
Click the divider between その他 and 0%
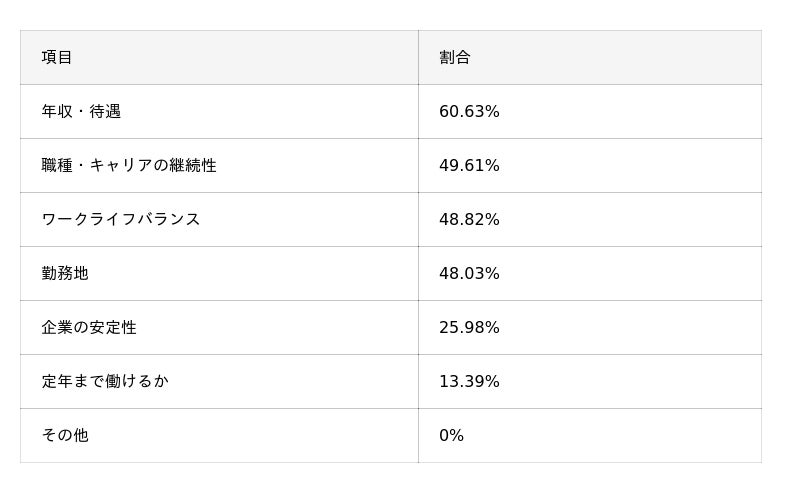(418, 436)
